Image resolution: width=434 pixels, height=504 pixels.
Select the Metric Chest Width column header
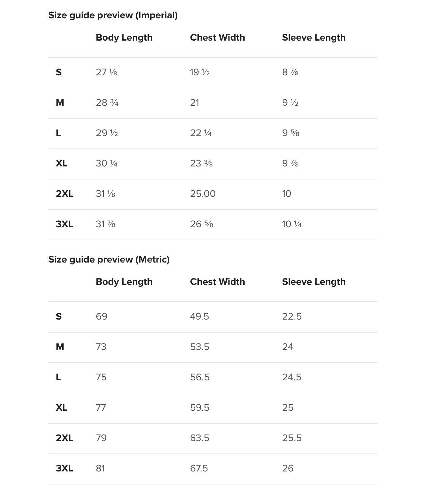(217, 282)
